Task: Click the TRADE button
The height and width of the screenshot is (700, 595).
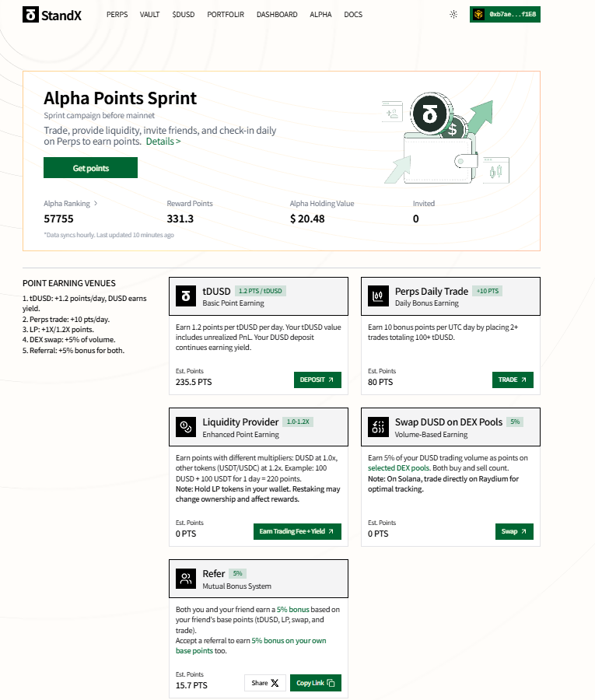Action: pos(513,380)
